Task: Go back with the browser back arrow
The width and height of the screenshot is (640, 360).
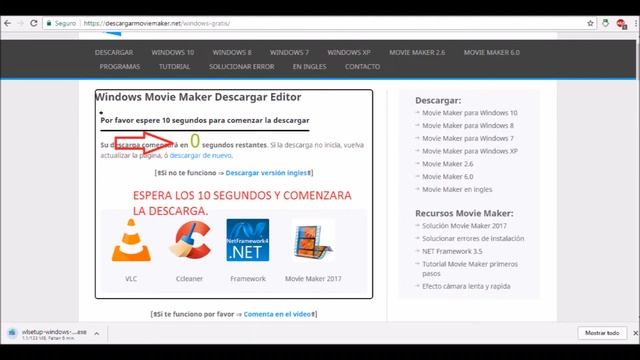Action: pyautogui.click(x=7, y=23)
